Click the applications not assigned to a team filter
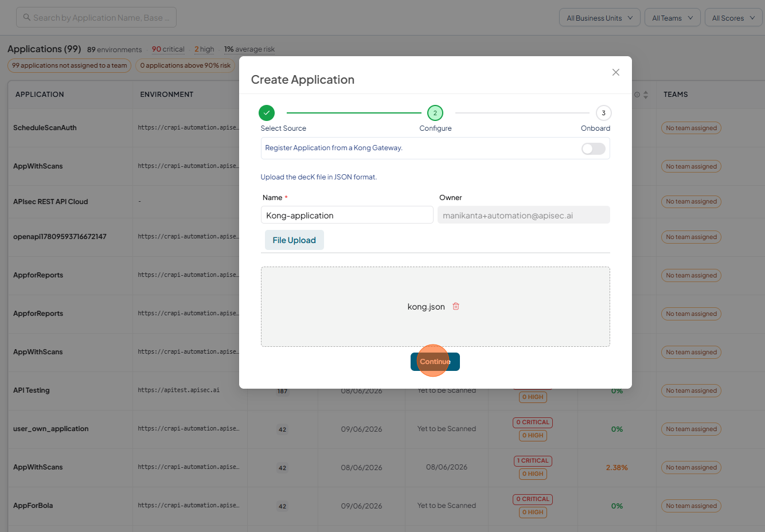 [69, 65]
